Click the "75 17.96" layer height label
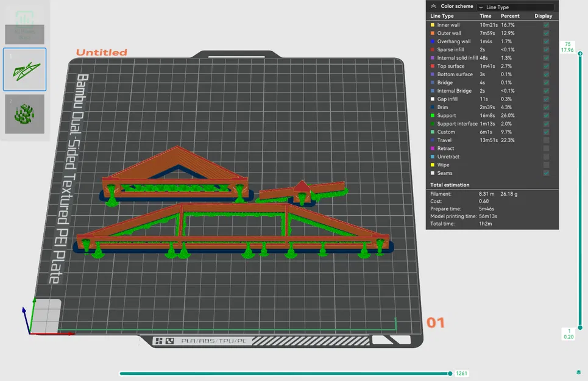Screen dimensions: 588x381 coord(567,47)
